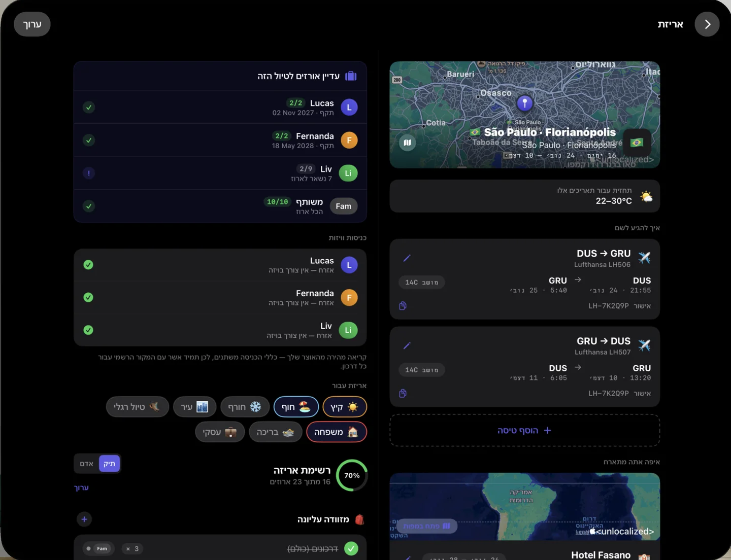Viewport: 731px width, 560px height.
Task: Open the map view icon on São Paulo card
Action: (x=407, y=143)
